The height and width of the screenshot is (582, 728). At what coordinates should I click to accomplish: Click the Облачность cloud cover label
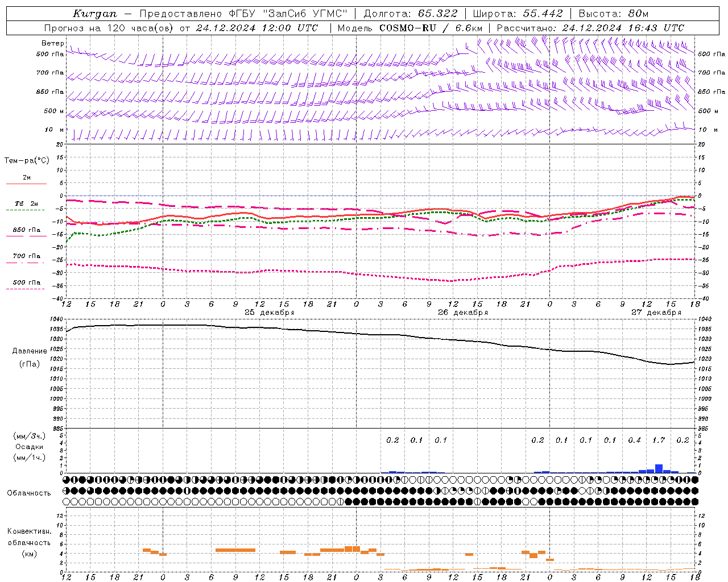29,493
